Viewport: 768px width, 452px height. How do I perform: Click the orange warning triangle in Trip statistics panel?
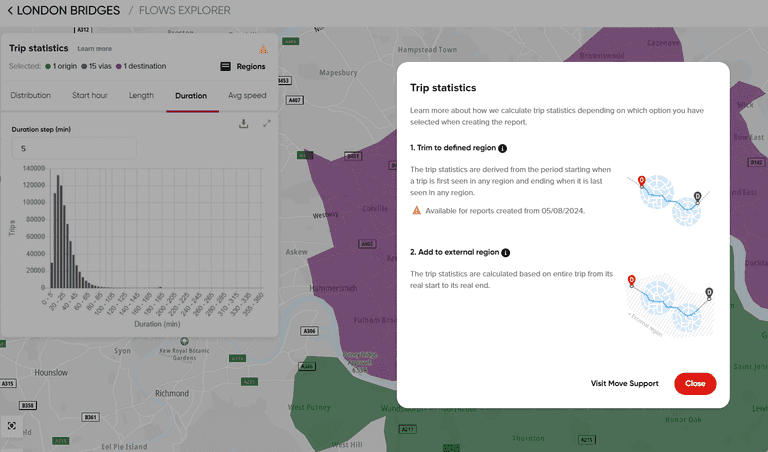pos(264,49)
